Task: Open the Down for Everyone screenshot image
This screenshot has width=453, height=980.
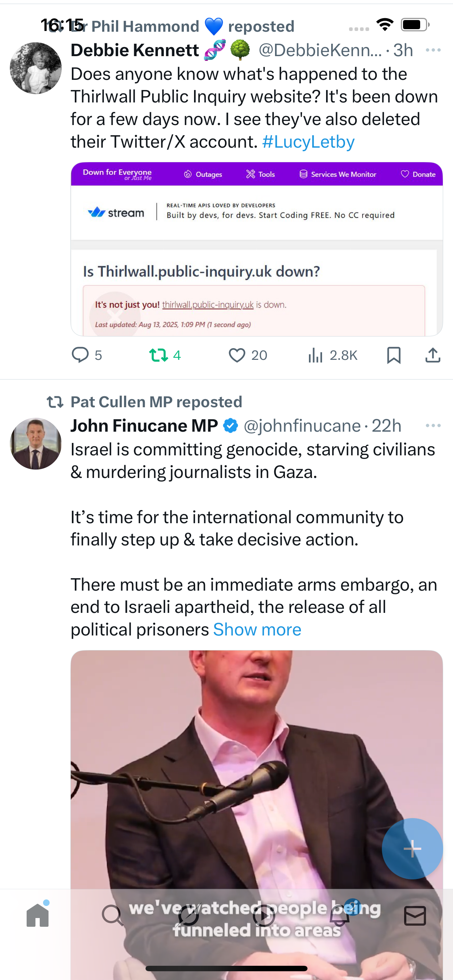Action: coord(256,249)
